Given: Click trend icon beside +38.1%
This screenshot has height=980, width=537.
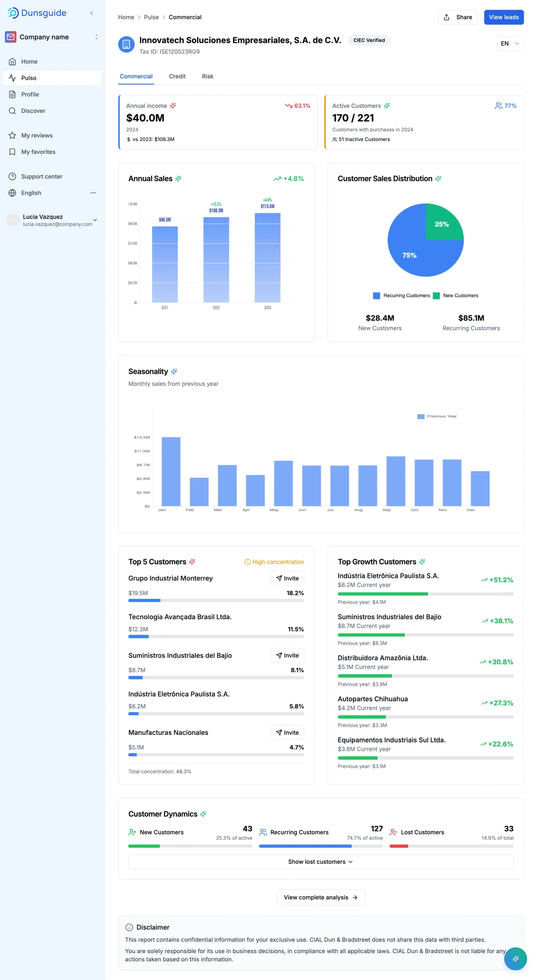Looking at the screenshot, I should 485,621.
